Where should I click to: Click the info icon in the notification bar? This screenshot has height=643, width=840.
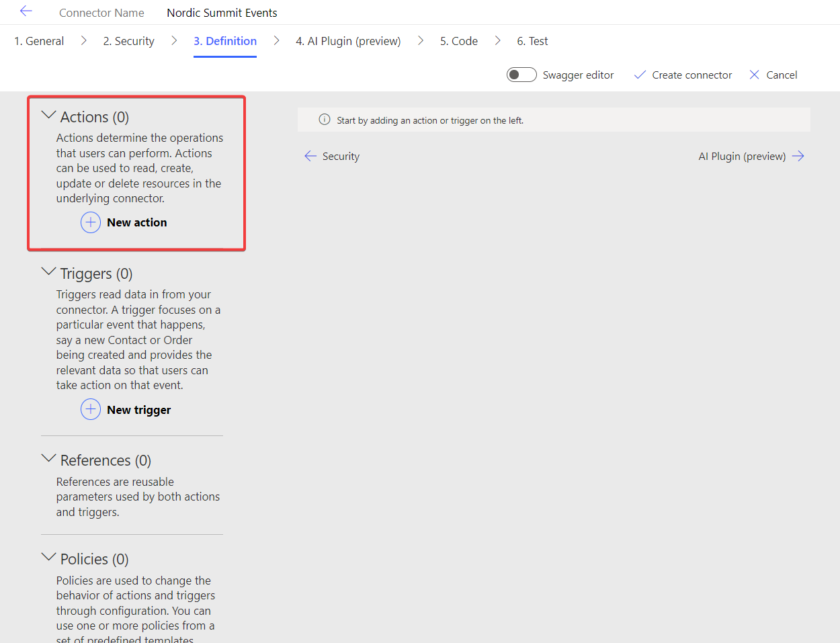(324, 120)
